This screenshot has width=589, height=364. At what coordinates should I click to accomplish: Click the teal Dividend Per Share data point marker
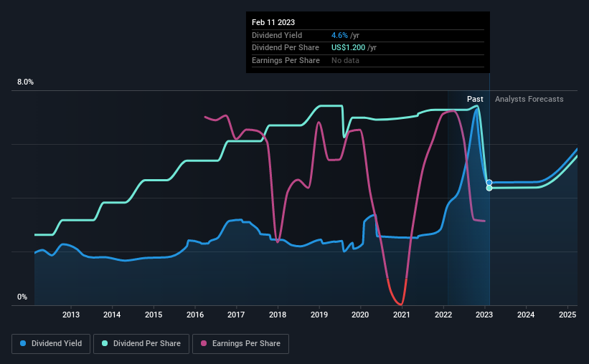489,188
